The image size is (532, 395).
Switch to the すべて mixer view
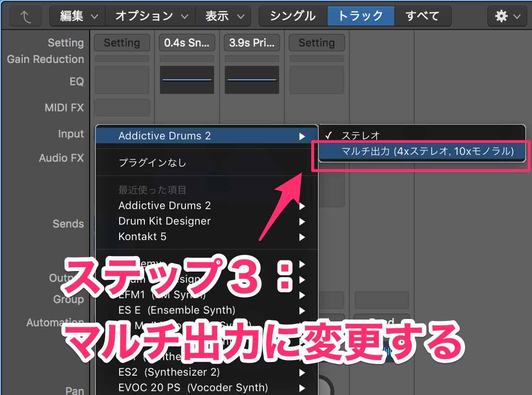422,16
